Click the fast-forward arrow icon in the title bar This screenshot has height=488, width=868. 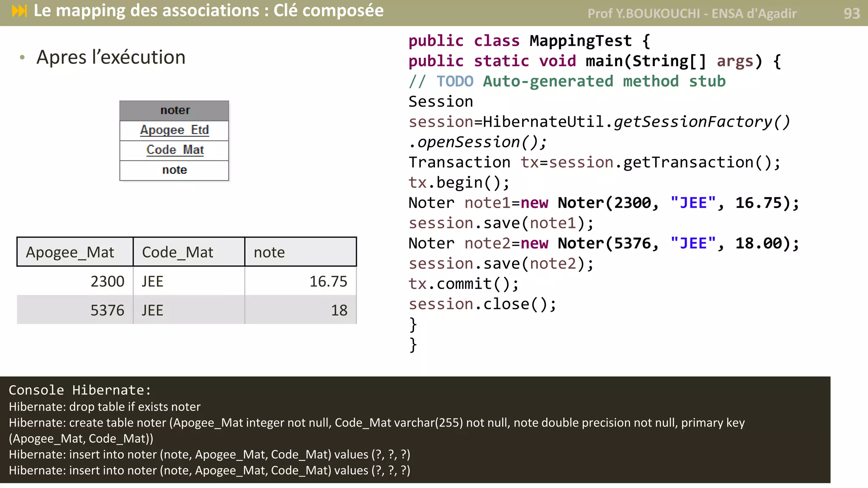pos(19,11)
